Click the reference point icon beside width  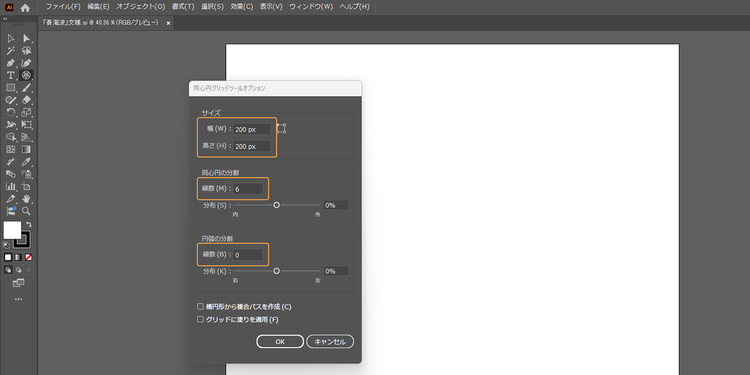[x=281, y=129]
